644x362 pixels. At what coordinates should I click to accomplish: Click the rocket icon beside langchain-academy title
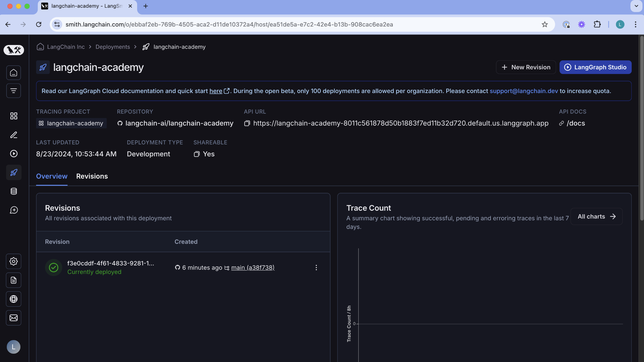pos(43,67)
